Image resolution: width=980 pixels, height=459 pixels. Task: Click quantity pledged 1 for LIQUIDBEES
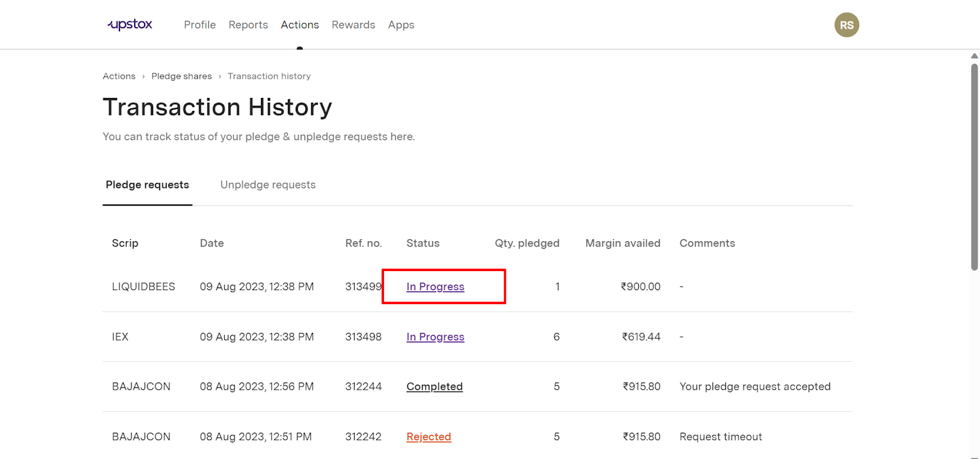(x=557, y=286)
